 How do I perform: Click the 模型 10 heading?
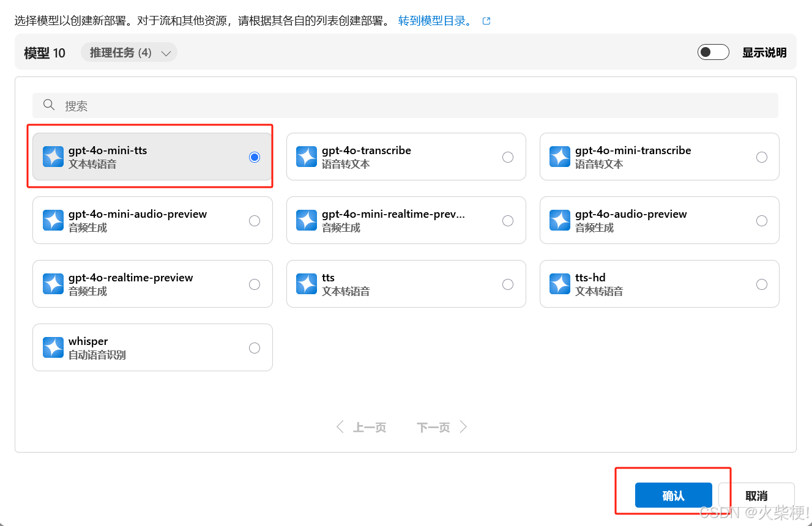(x=45, y=53)
